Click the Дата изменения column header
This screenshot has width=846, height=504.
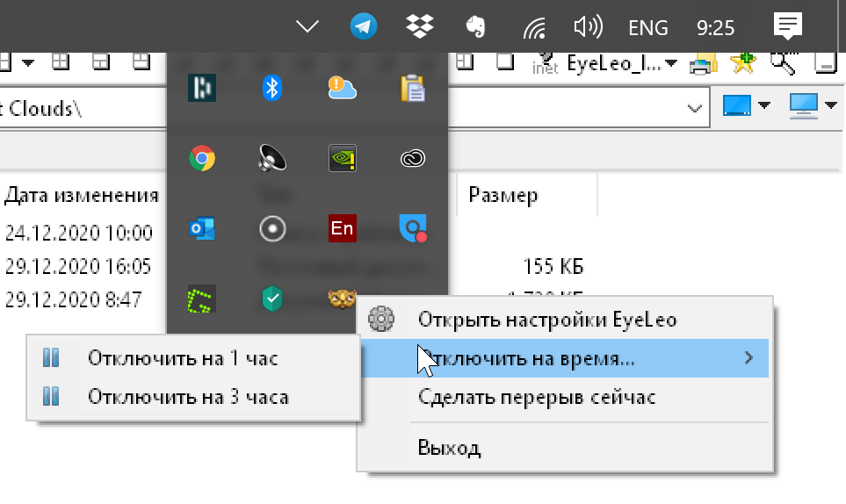[82, 195]
